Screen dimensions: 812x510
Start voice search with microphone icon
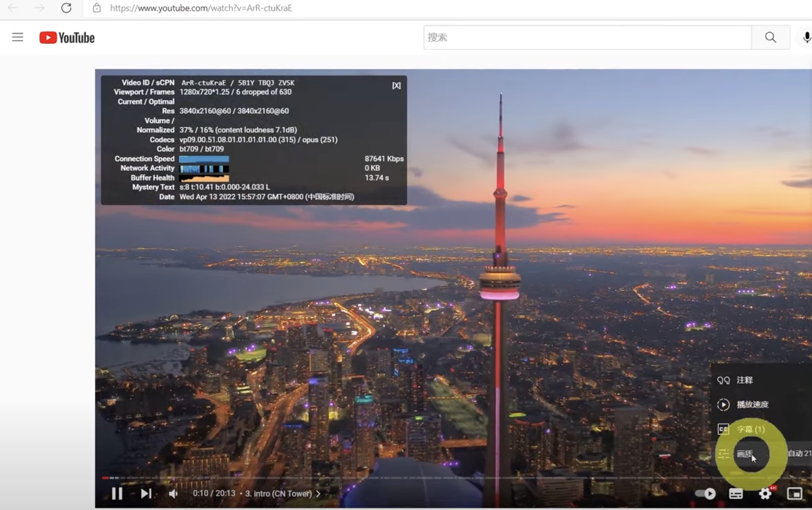click(x=806, y=37)
